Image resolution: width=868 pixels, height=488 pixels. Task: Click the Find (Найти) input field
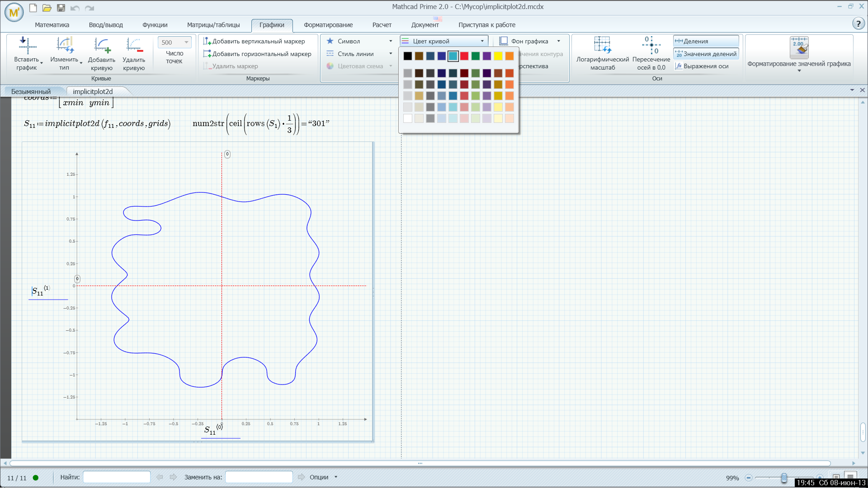pyautogui.click(x=117, y=477)
